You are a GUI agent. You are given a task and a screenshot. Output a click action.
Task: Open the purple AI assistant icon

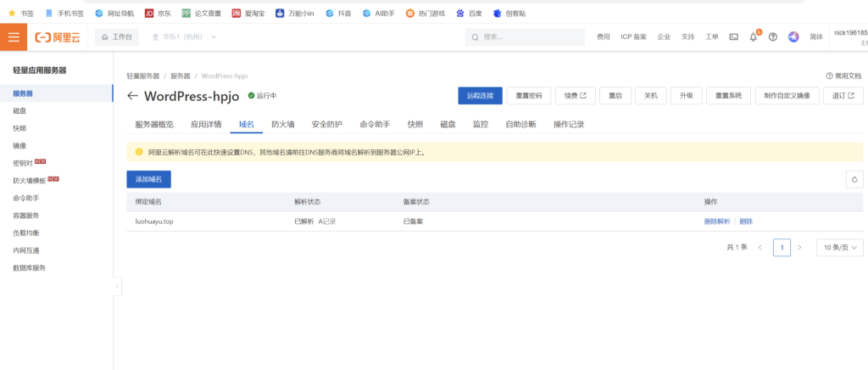793,36
